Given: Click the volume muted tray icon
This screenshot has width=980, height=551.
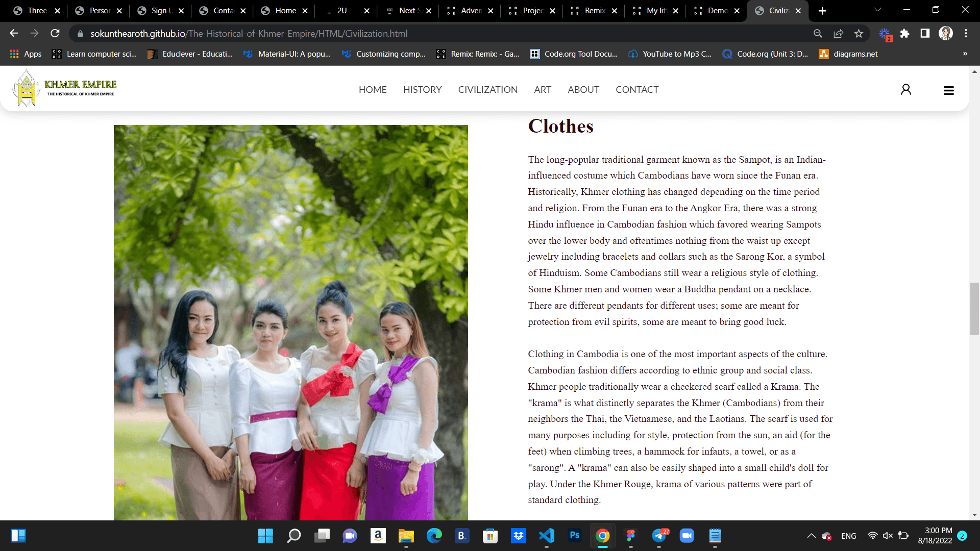Looking at the screenshot, I should click(888, 536).
